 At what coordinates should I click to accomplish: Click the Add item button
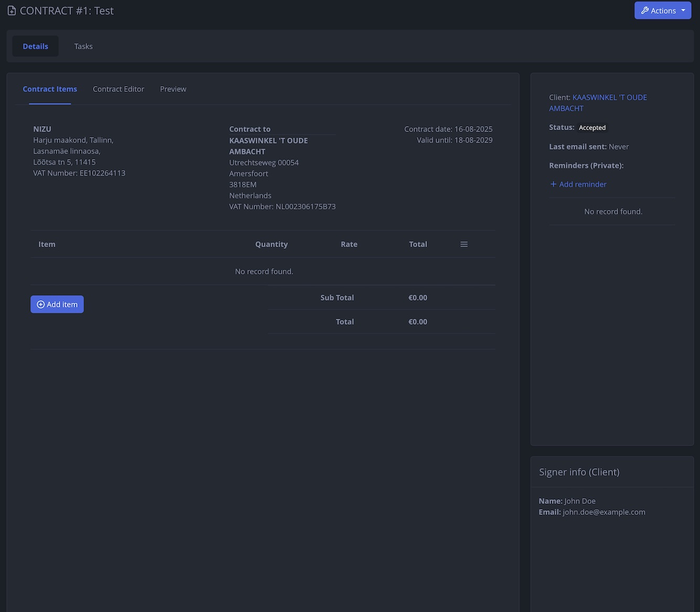(x=57, y=304)
